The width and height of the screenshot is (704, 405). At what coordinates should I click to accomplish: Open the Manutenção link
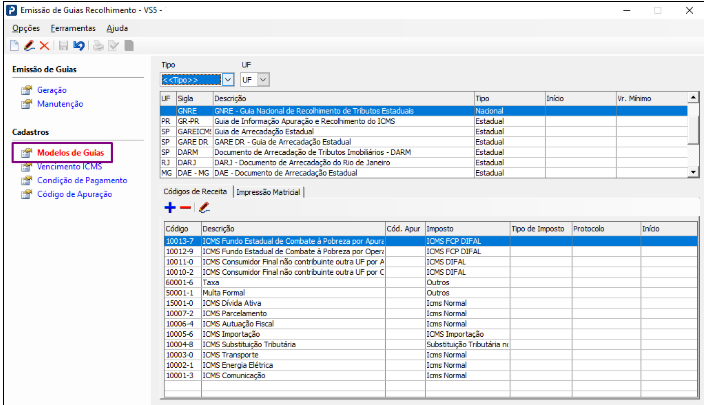click(60, 104)
